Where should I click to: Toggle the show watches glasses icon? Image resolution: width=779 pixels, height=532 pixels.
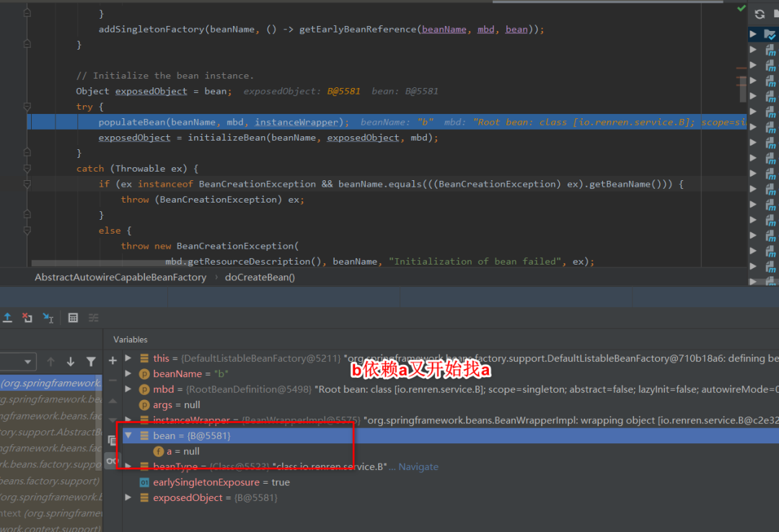click(113, 461)
